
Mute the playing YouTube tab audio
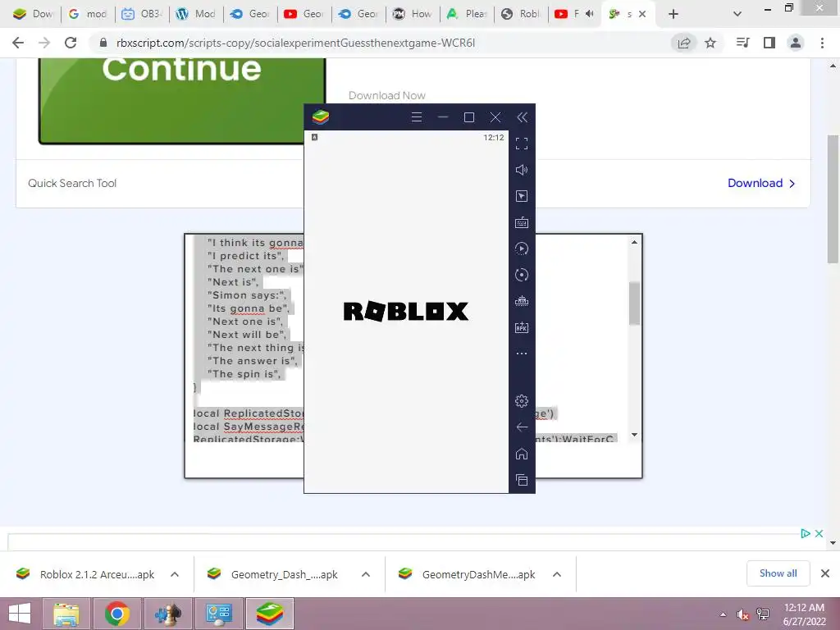tap(590, 14)
